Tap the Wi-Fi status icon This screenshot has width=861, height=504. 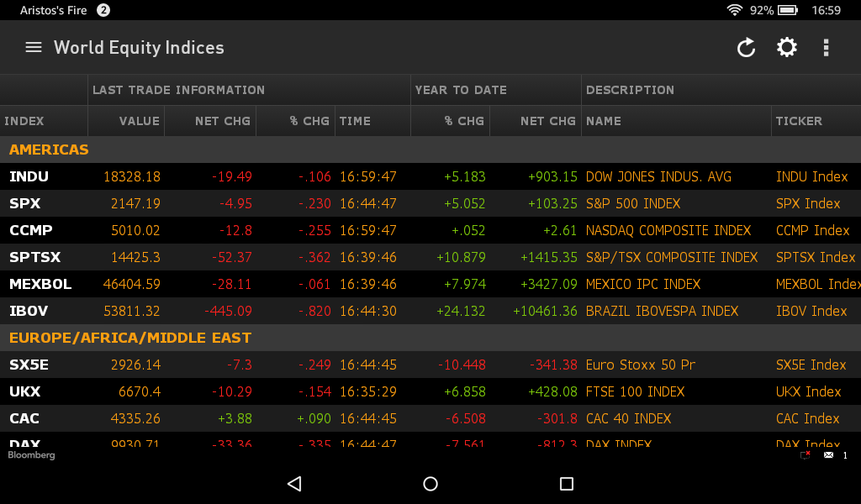pos(735,10)
